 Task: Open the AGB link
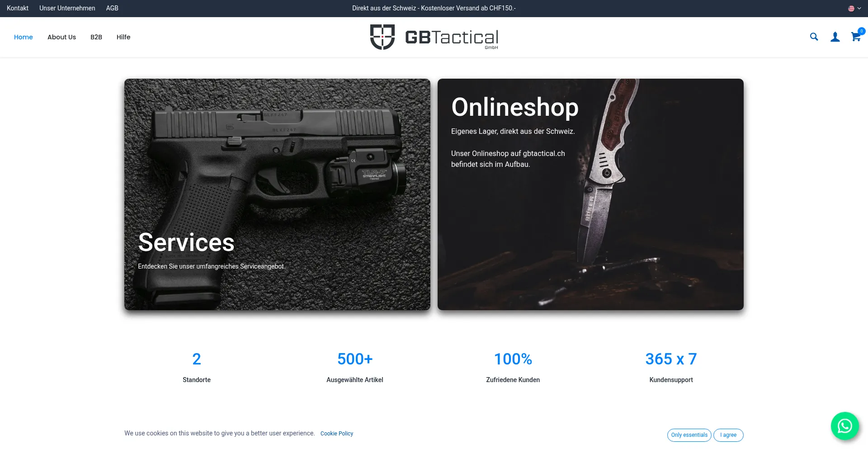(x=112, y=8)
